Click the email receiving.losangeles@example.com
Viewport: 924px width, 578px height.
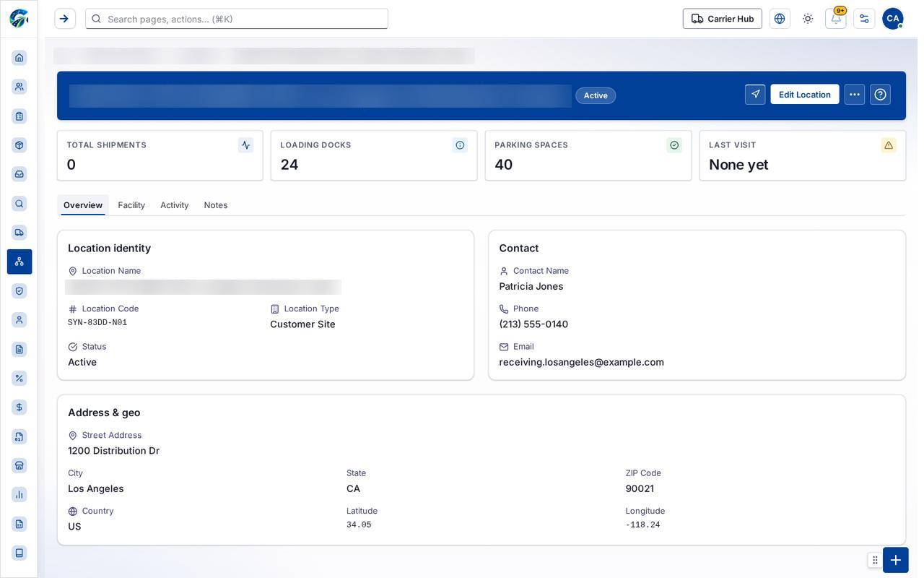582,362
